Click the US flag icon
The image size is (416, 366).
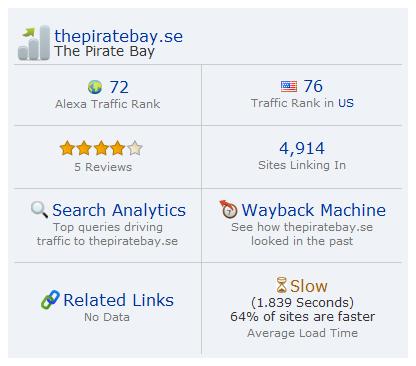(x=289, y=87)
